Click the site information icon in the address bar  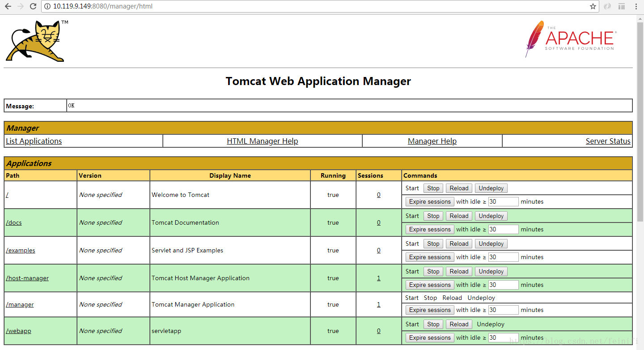tap(47, 6)
